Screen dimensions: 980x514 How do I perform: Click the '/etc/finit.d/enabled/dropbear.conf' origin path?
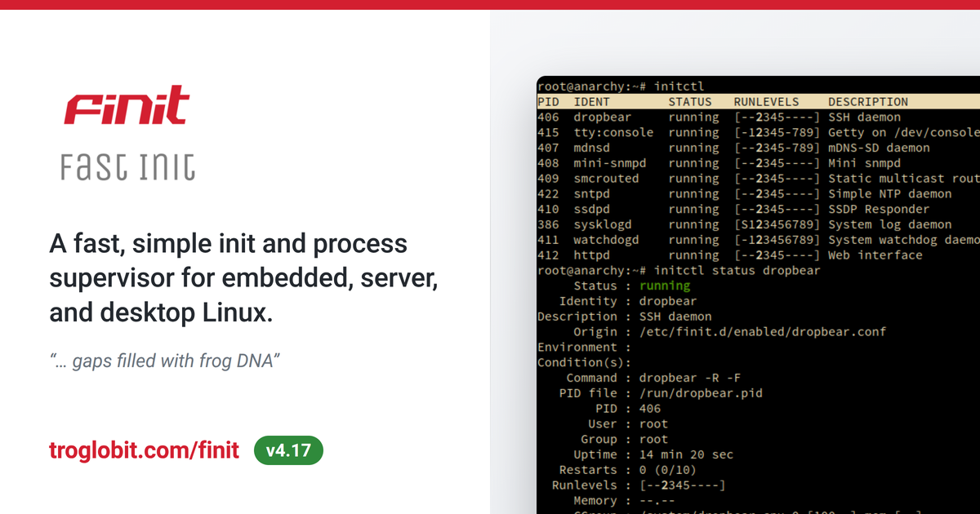[x=763, y=332]
